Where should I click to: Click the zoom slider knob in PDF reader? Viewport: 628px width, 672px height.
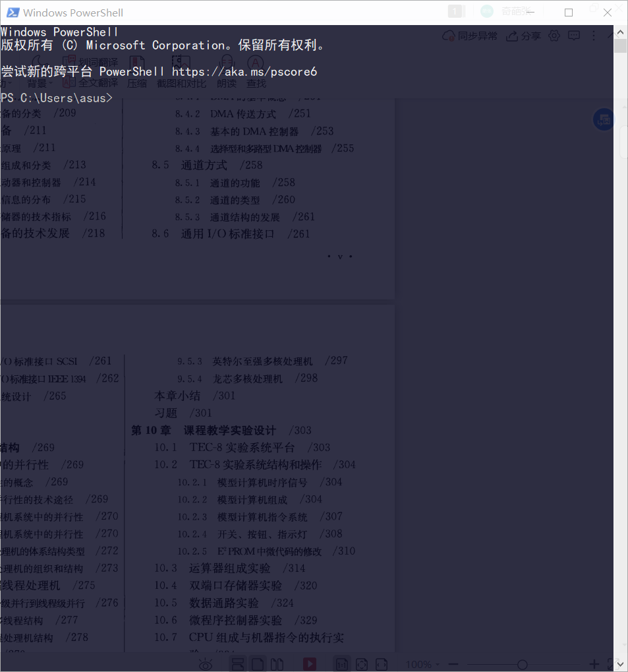522,665
